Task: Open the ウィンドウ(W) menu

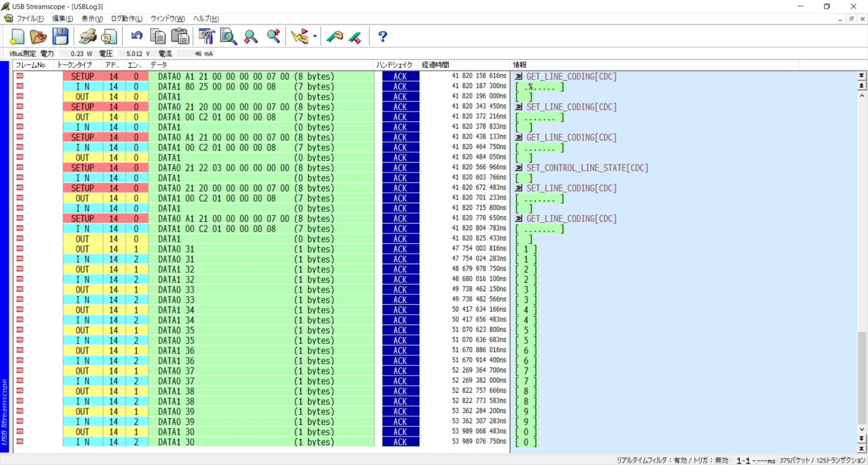Action: 168,18
